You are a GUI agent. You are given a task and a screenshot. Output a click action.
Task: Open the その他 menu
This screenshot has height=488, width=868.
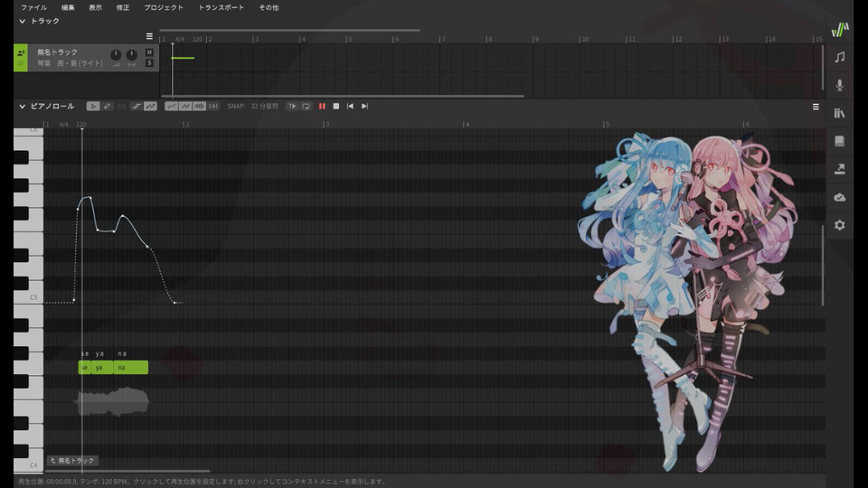click(x=269, y=8)
